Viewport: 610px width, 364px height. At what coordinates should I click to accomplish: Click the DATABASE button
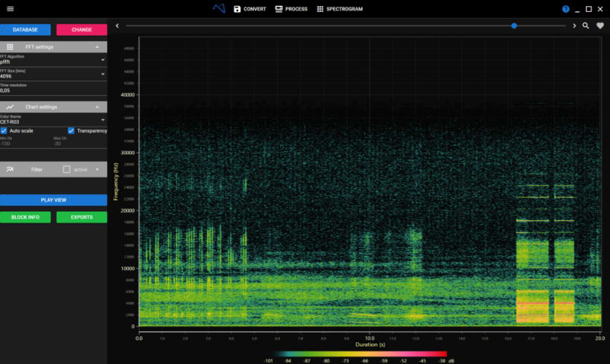(x=25, y=30)
